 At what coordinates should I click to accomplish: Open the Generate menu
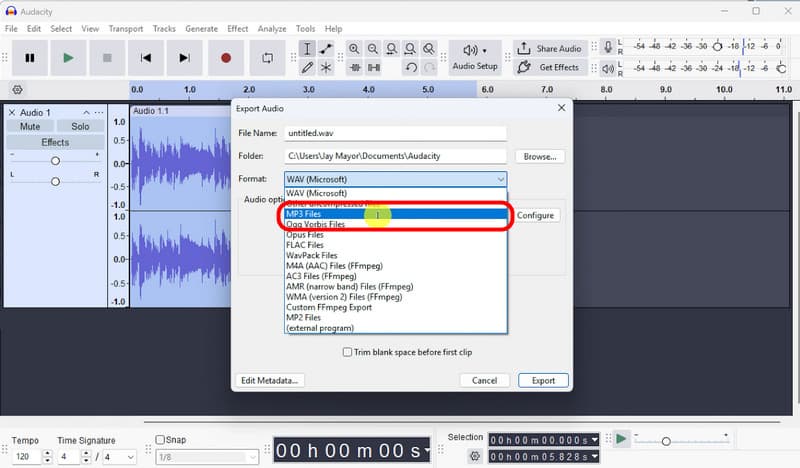pos(202,29)
